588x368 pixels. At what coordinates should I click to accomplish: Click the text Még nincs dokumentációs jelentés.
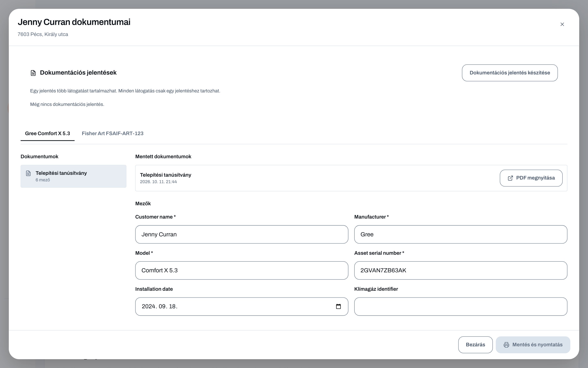click(x=67, y=104)
